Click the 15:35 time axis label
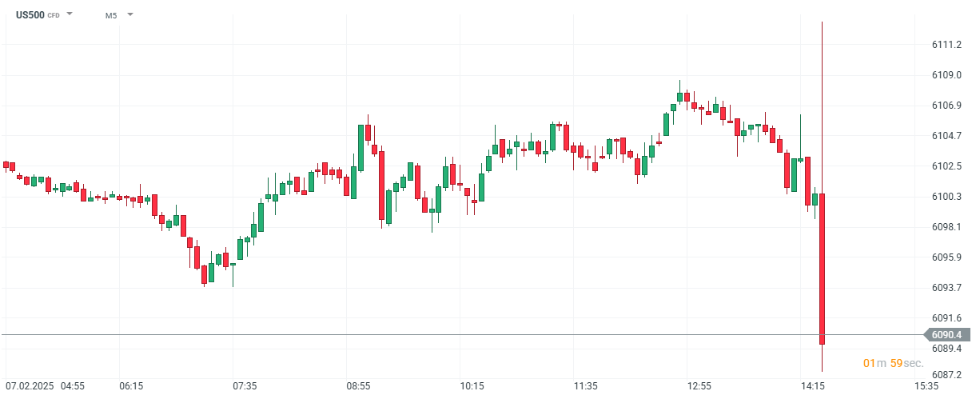Screen dimensions: 980x399 pos(926,386)
